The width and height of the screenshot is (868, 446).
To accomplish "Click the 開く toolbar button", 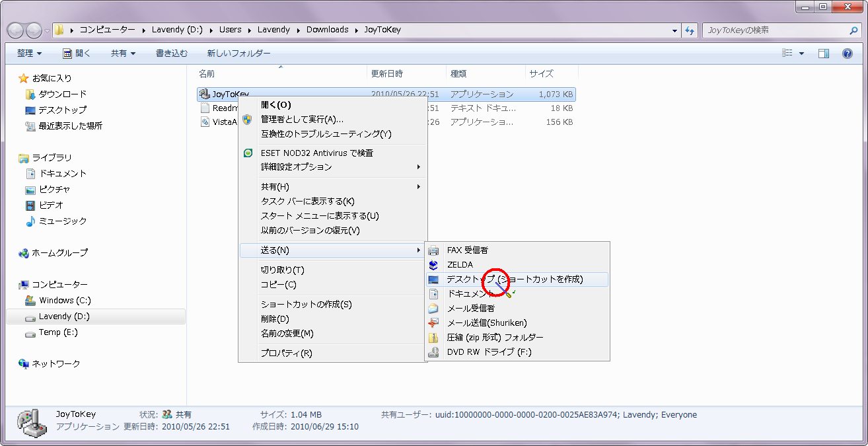I will tap(77, 54).
